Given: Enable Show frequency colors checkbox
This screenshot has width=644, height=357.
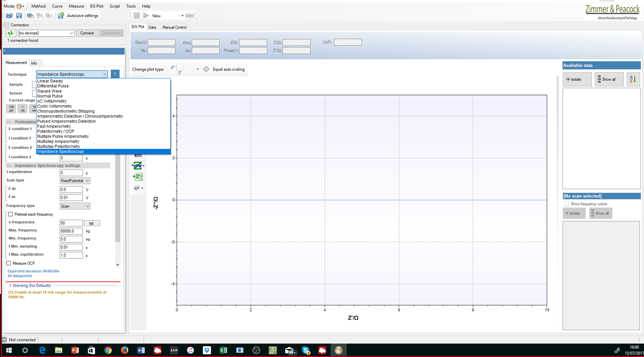Looking at the screenshot, I should click(567, 204).
